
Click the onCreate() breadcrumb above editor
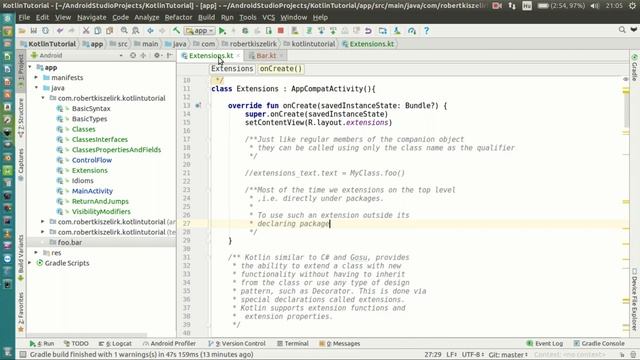pyautogui.click(x=281, y=69)
